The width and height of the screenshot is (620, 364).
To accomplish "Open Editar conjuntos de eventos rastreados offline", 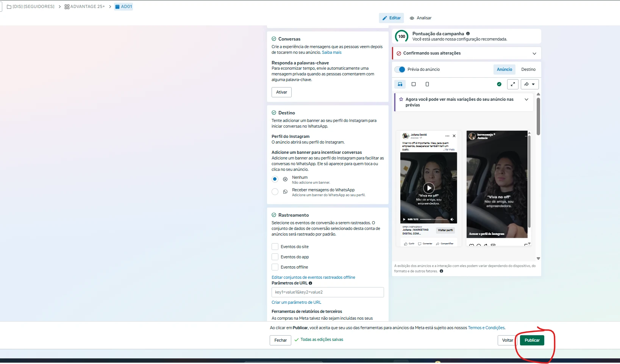I will [313, 277].
